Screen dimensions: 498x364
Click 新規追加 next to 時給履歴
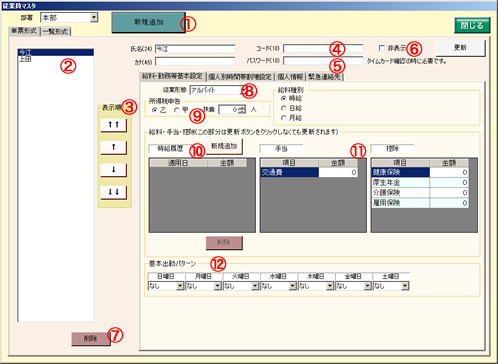(x=224, y=146)
